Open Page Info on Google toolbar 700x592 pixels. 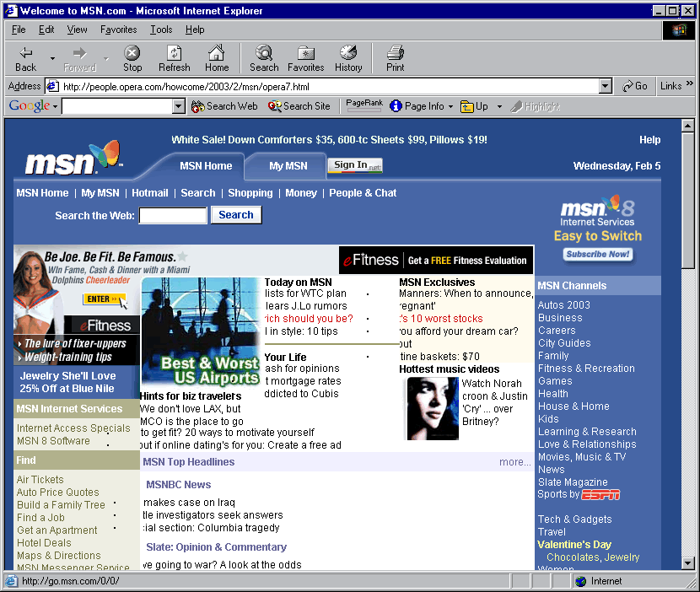[417, 106]
